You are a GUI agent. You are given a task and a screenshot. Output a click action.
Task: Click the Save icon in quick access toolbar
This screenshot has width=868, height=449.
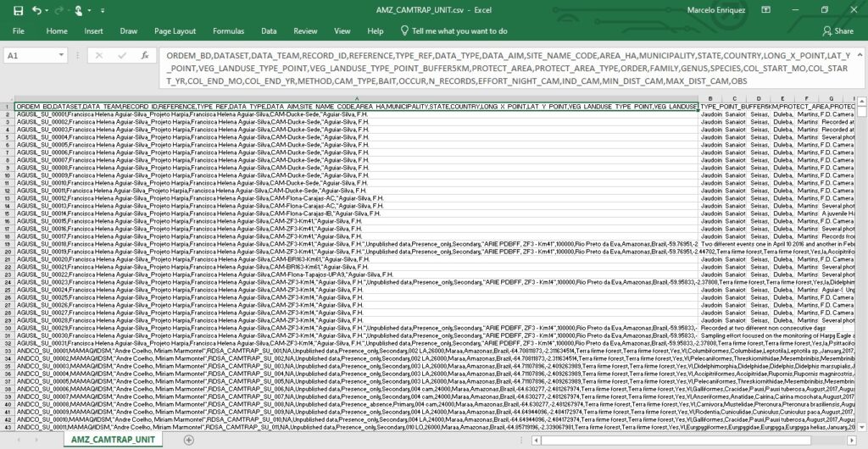click(x=16, y=10)
